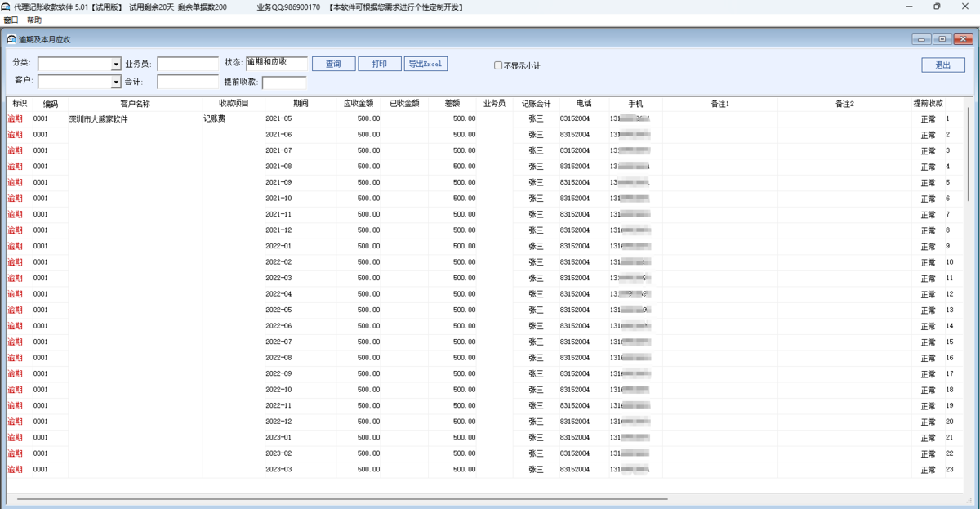This screenshot has width=980, height=509.
Task: Select customer name 深圳市大脑家软件
Action: pos(98,119)
